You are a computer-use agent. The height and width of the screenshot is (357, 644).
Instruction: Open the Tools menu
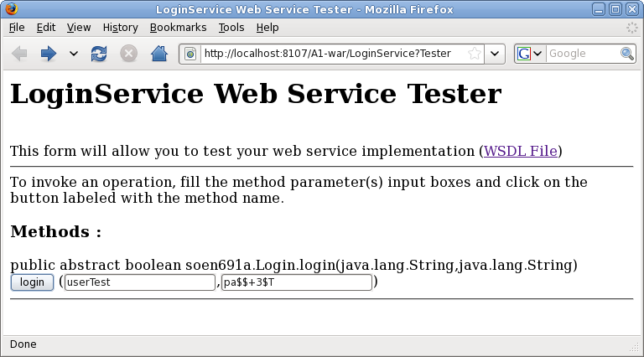[231, 28]
